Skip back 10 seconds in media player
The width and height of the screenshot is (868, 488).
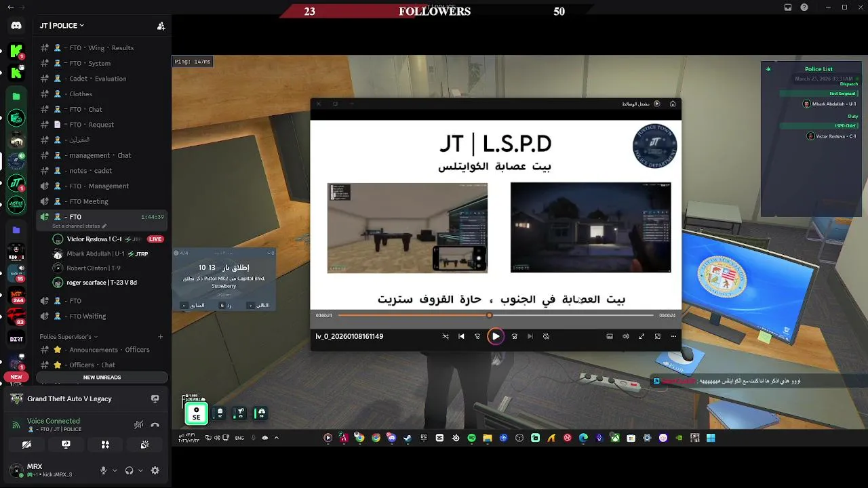[x=477, y=336]
